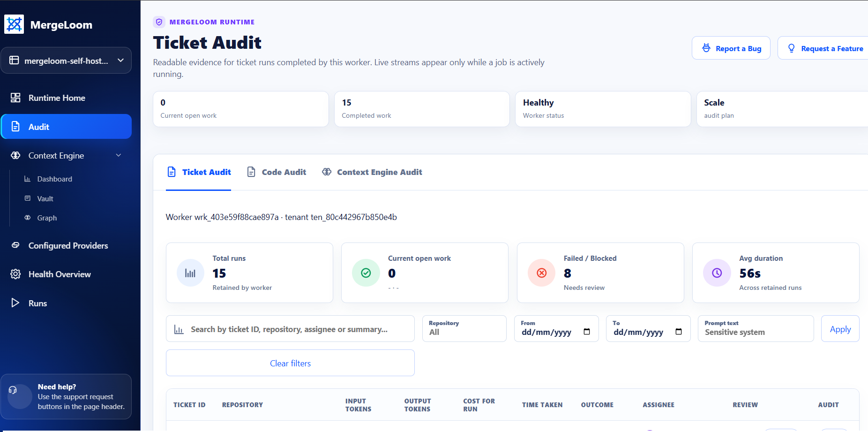Click Context Engine in the sidebar
868x432 pixels.
pos(56,156)
